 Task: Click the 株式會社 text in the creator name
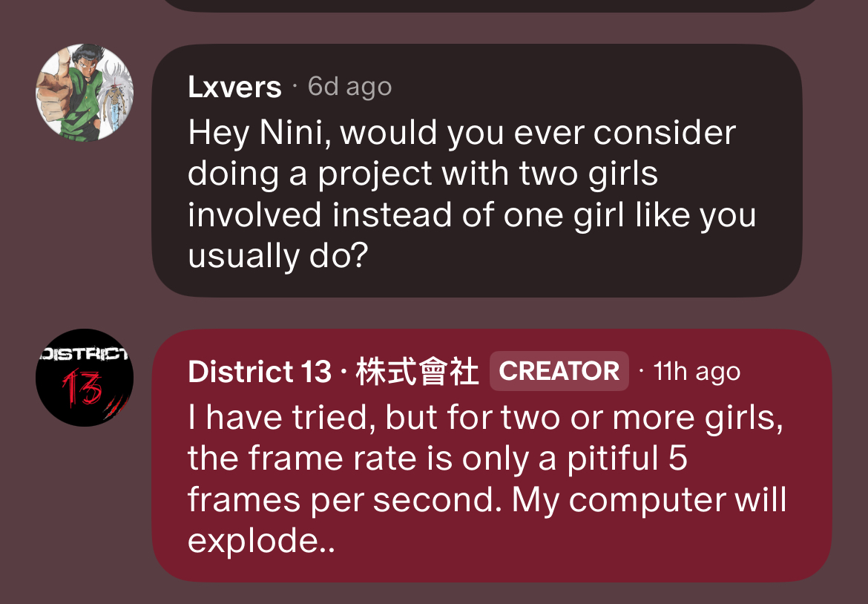click(x=417, y=372)
